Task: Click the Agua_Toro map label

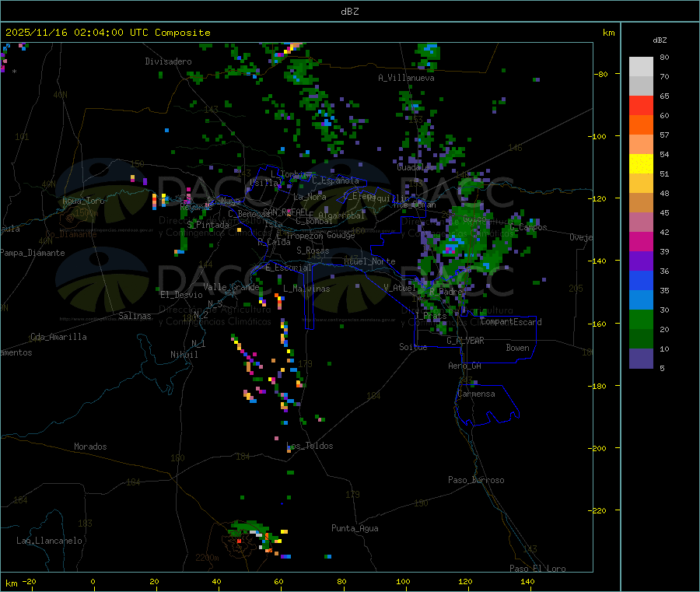Action: tap(83, 201)
